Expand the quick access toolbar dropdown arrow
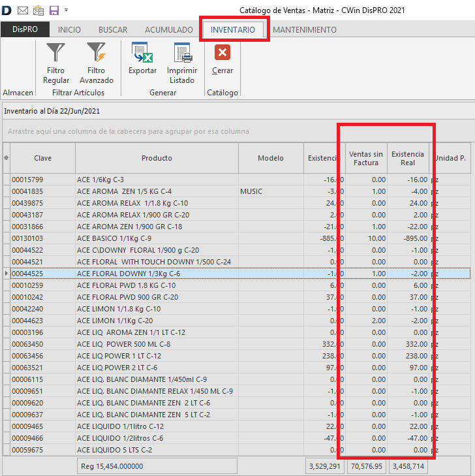Image resolution: width=475 pixels, height=476 pixels. point(66,11)
